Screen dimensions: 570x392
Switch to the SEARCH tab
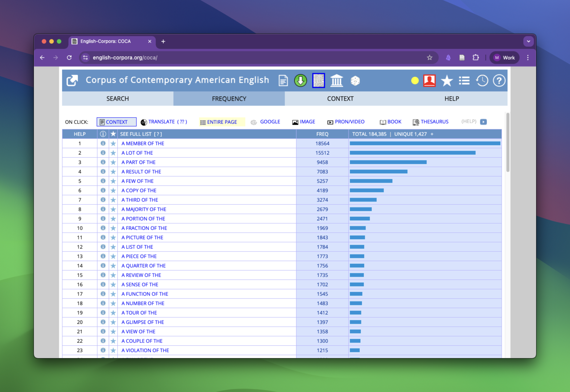click(117, 99)
